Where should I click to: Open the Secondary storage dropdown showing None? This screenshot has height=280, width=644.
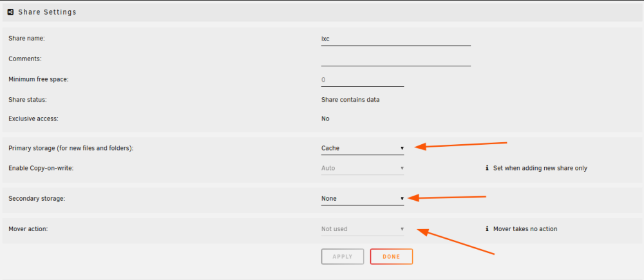pyautogui.click(x=363, y=198)
